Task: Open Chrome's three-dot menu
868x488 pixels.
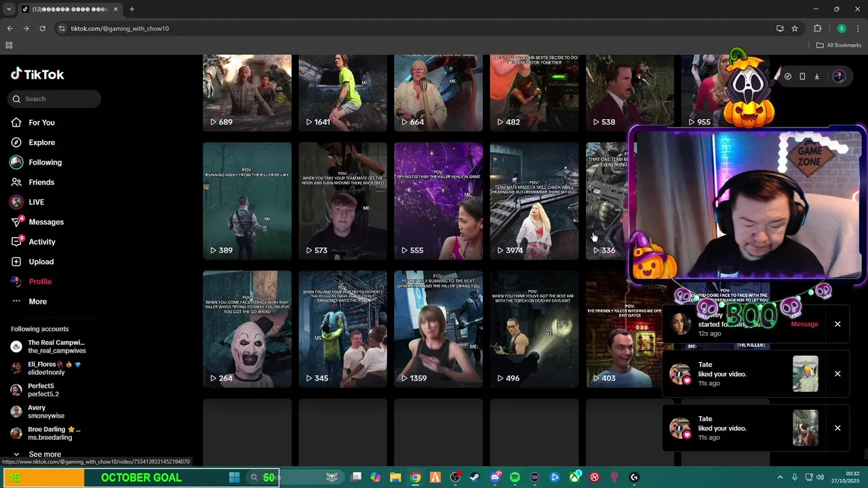Action: (858, 28)
